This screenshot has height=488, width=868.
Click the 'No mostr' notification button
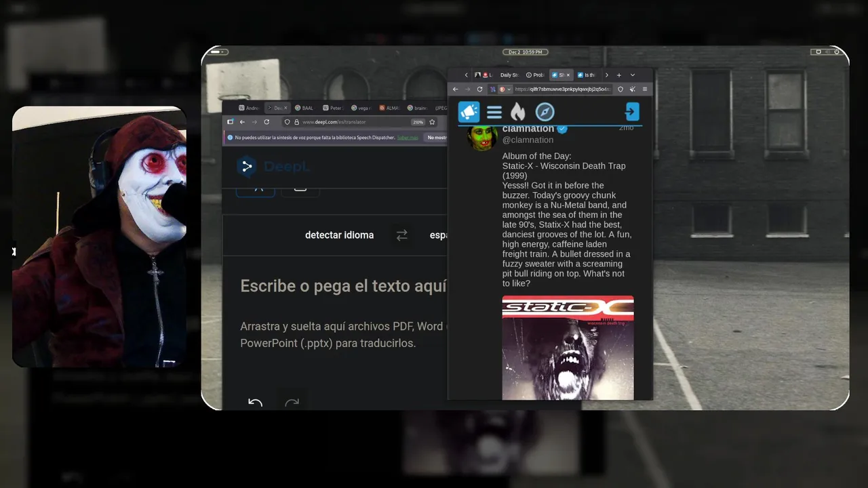[437, 138]
